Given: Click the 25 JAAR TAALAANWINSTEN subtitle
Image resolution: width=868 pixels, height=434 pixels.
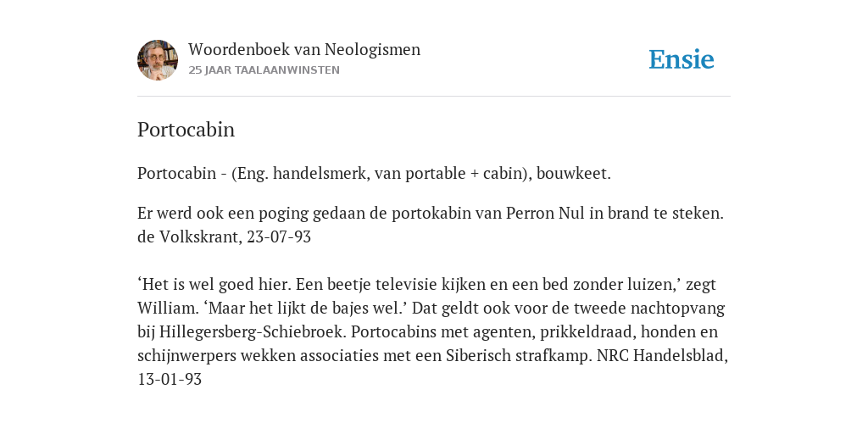Looking at the screenshot, I should point(264,70).
